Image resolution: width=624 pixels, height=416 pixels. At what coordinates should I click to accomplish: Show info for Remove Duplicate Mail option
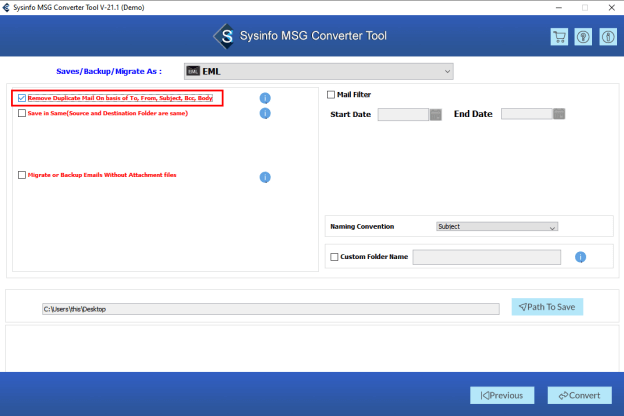coord(265,98)
